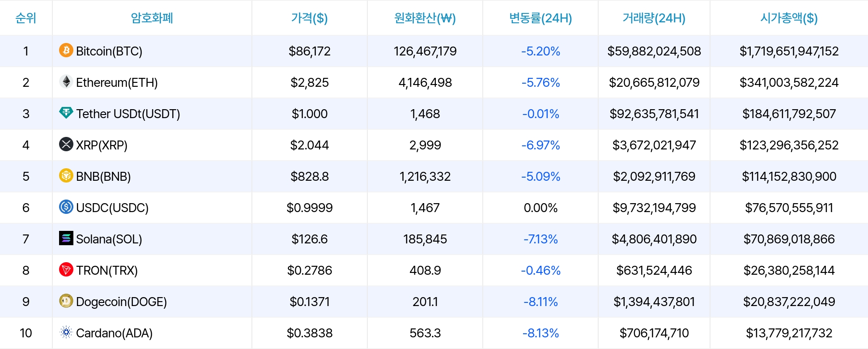The height and width of the screenshot is (349, 868).
Task: Click the BNB yellow logo icon
Action: point(66,175)
